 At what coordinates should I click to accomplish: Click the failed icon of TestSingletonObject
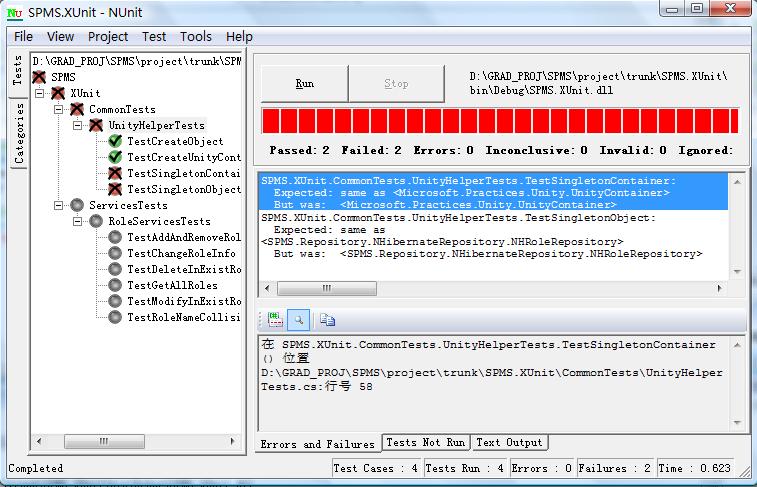click(x=115, y=189)
